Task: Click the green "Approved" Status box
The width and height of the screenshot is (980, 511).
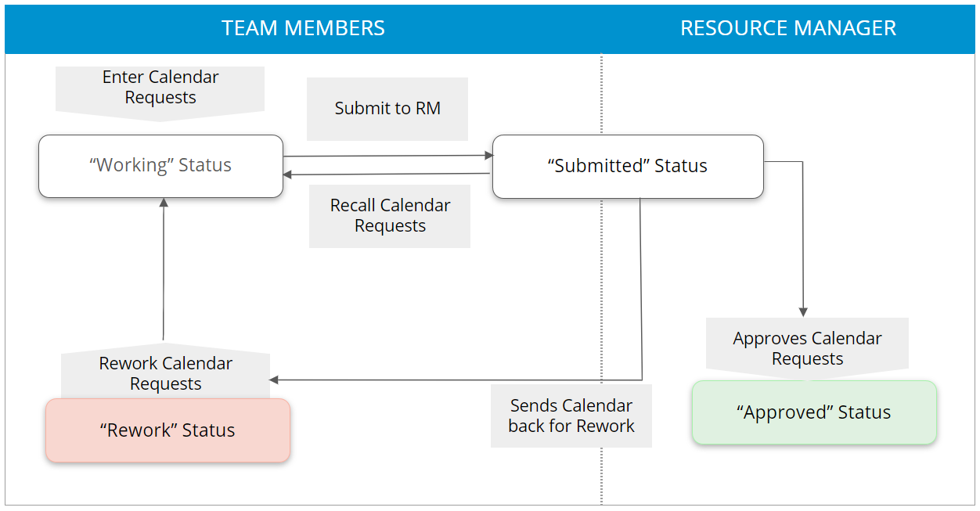Action: [813, 412]
